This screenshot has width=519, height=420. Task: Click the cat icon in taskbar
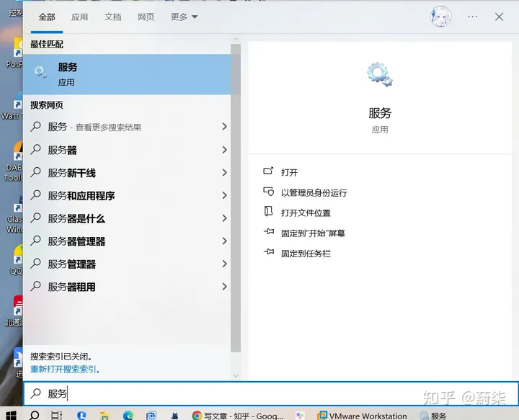click(174, 416)
